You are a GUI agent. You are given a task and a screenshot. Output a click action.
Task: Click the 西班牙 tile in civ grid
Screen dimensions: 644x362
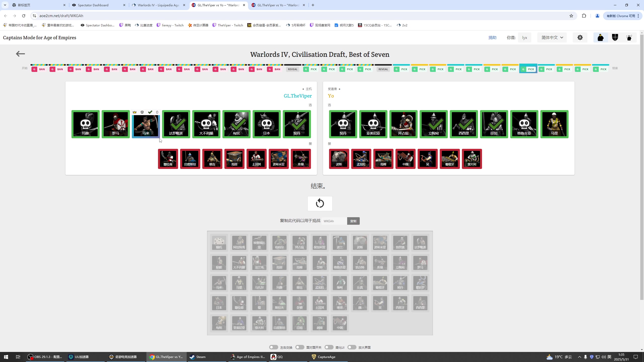[400, 303]
